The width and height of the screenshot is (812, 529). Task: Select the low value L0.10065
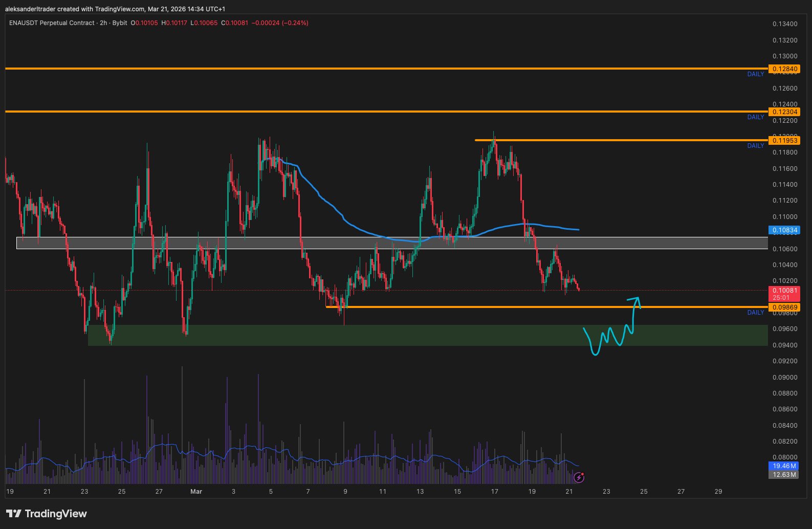coord(204,23)
